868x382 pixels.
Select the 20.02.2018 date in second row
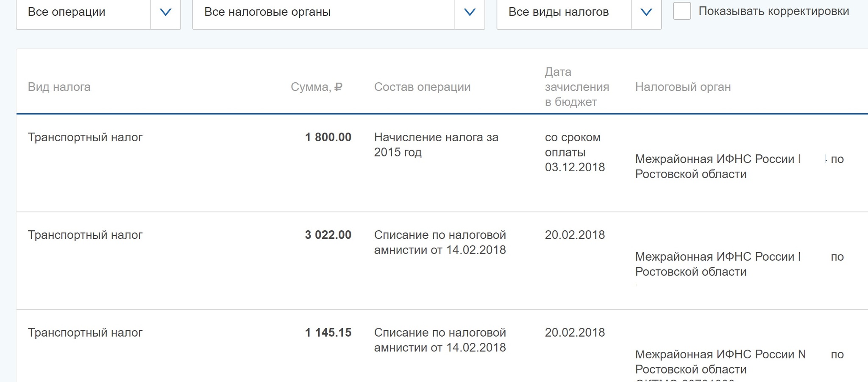point(575,235)
